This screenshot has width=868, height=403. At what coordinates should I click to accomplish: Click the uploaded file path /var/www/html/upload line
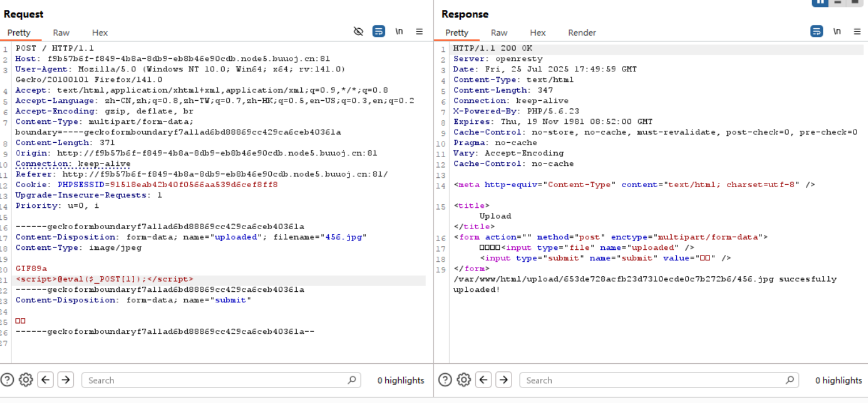pos(645,284)
